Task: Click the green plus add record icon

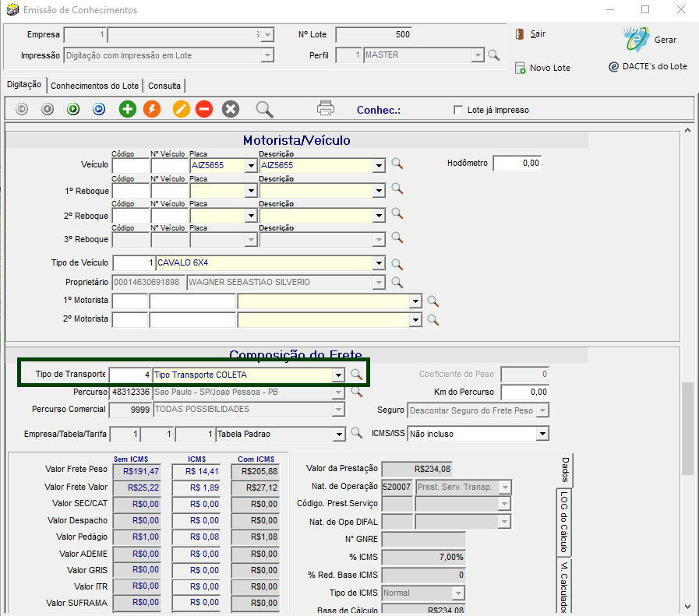Action: pos(127,109)
